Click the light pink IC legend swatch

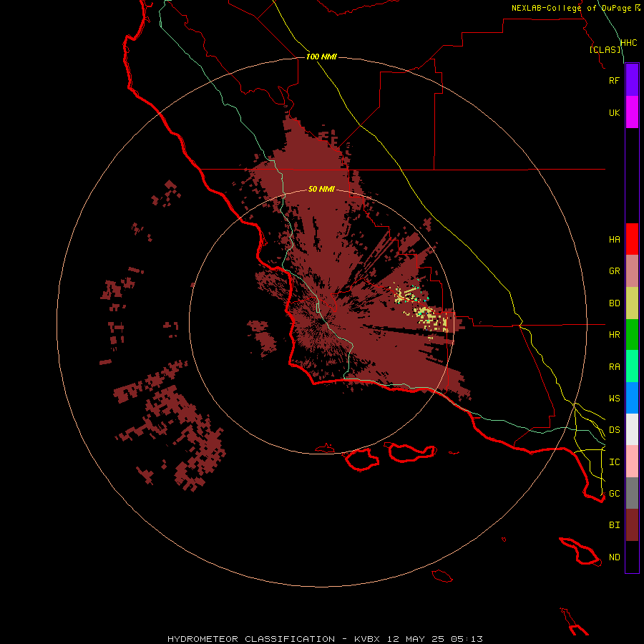point(632,462)
